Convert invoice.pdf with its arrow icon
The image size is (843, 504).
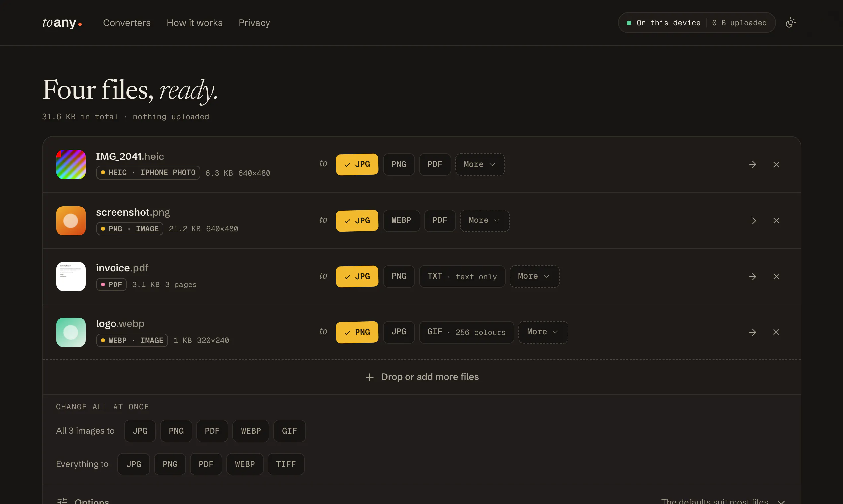tap(753, 277)
